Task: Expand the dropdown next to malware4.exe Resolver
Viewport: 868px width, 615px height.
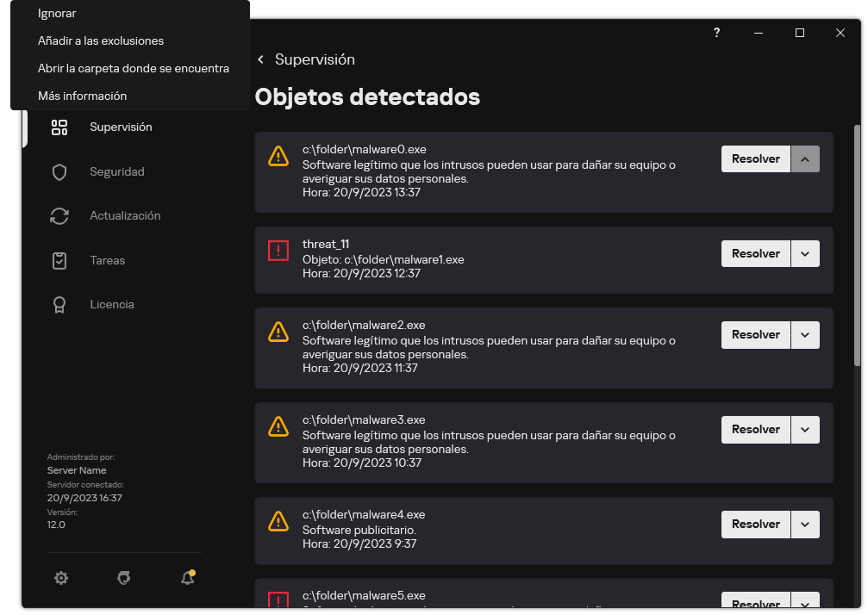Action: click(x=805, y=524)
